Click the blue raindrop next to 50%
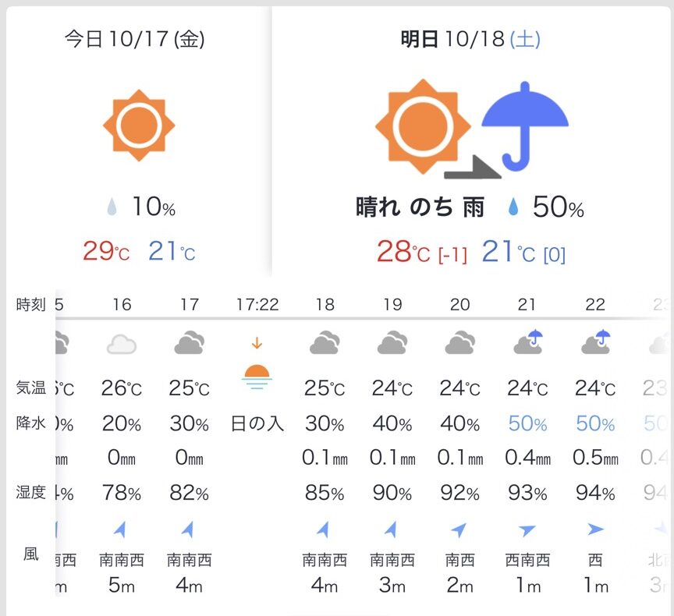The height and width of the screenshot is (616, 674). coord(514,207)
